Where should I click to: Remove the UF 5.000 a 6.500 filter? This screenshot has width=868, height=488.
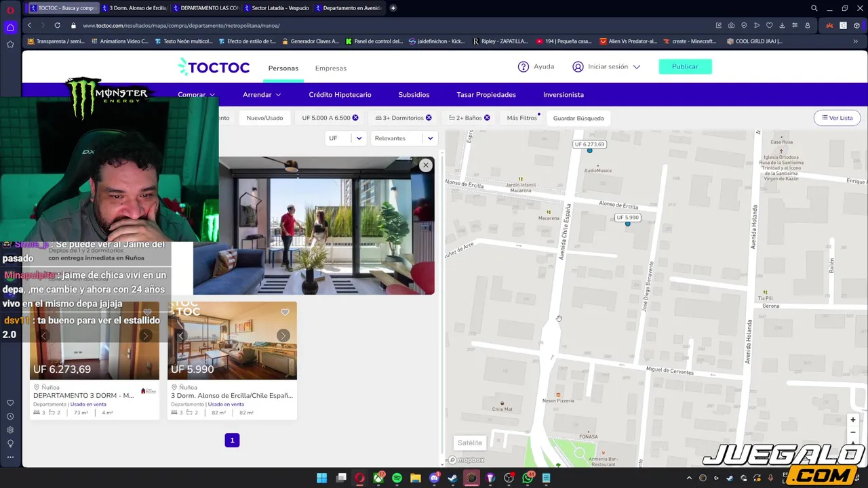[355, 118]
